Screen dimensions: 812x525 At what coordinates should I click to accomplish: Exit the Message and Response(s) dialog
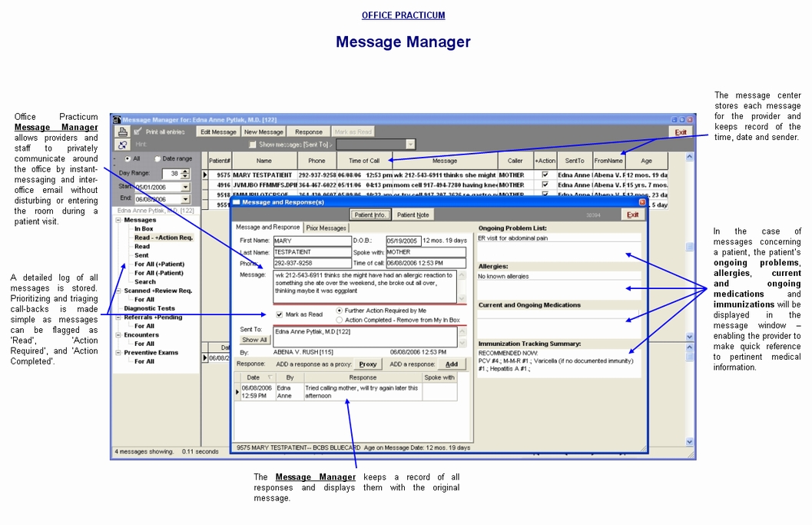(633, 214)
